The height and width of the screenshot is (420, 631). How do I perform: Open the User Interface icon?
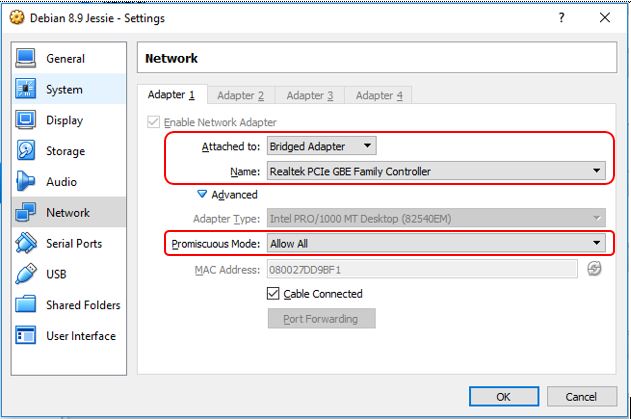pos(26,336)
